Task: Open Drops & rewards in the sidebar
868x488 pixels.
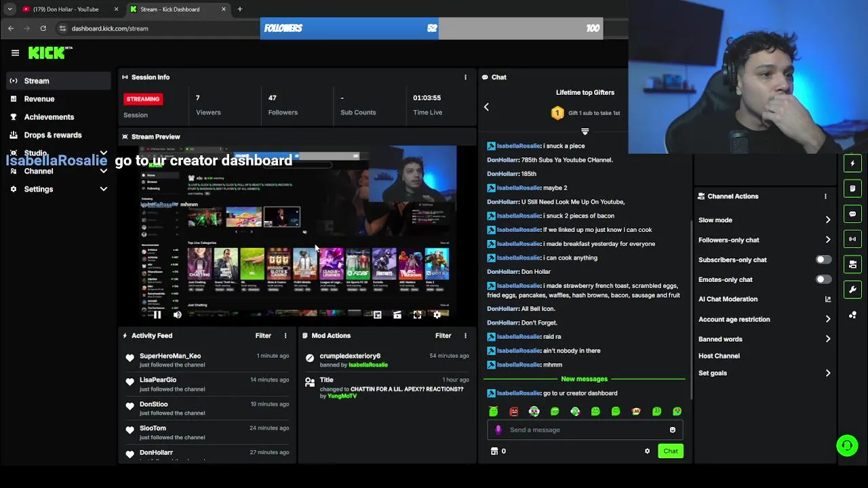Action: [x=58, y=135]
